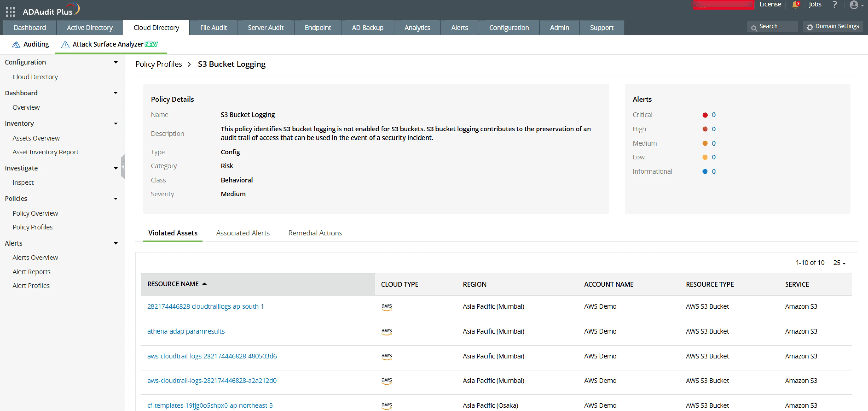Open the Configuration top tab
Viewport: 868px width, 411px height.
[x=509, y=28]
